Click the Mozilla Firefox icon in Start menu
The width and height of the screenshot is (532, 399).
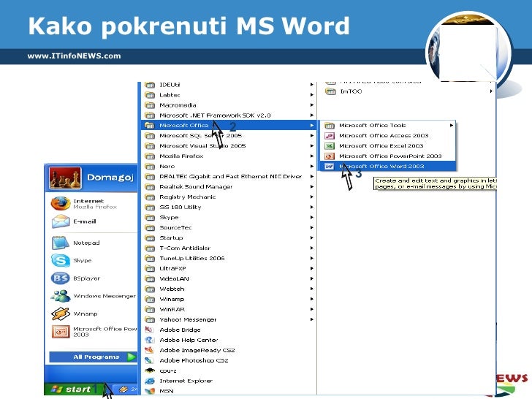click(x=61, y=204)
